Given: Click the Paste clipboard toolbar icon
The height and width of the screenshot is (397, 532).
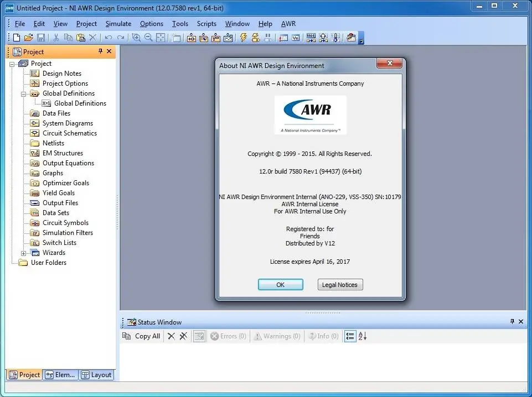Looking at the screenshot, I should pyautogui.click(x=80, y=38).
